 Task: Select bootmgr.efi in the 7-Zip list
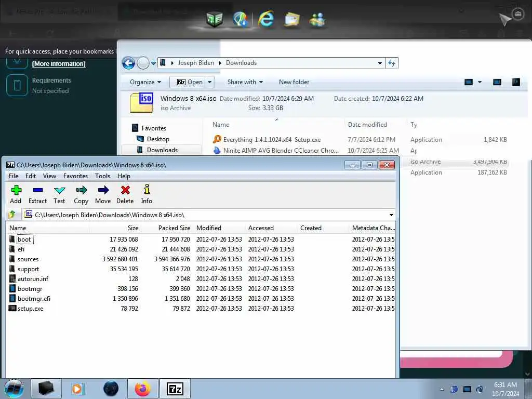click(34, 299)
